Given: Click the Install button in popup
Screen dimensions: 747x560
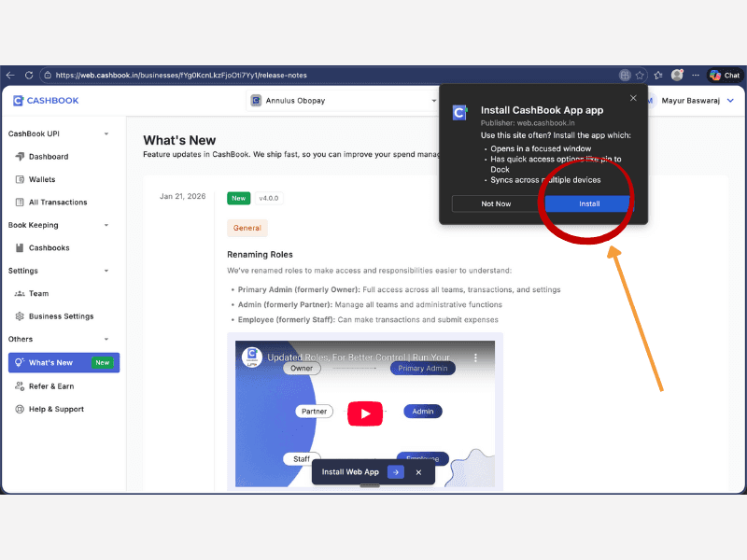Looking at the screenshot, I should point(589,203).
